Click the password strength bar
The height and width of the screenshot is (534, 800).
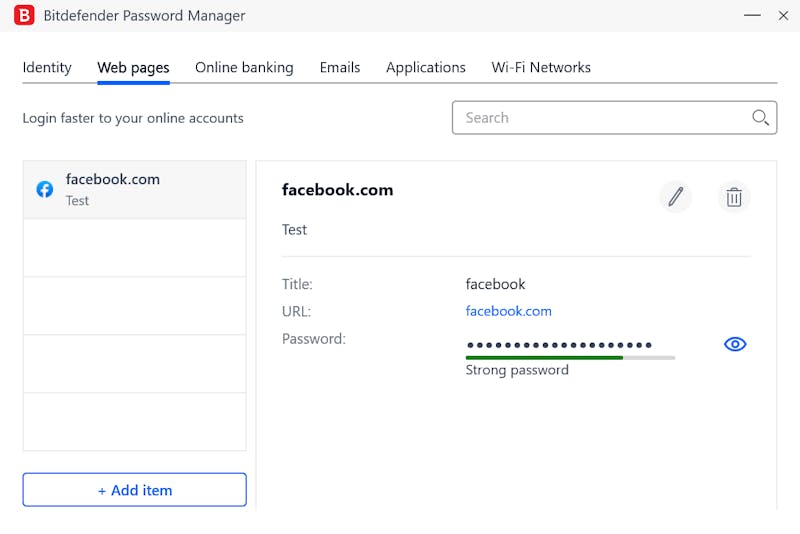pos(570,358)
